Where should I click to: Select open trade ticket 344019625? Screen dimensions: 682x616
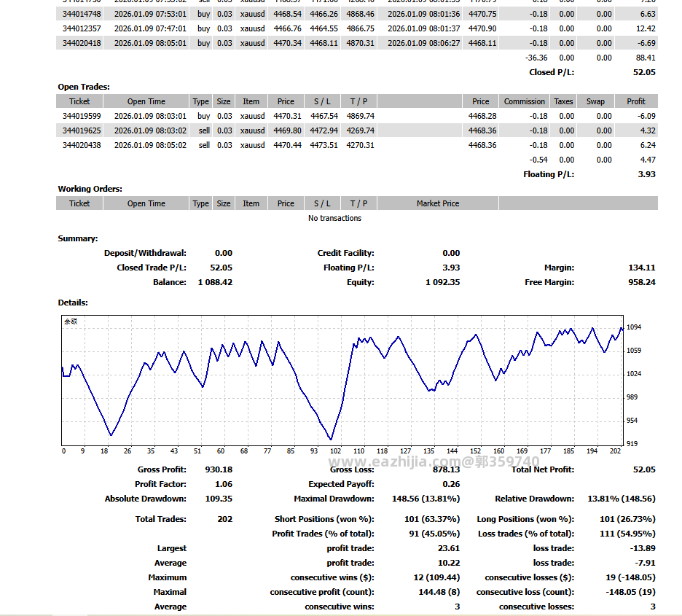click(x=82, y=130)
